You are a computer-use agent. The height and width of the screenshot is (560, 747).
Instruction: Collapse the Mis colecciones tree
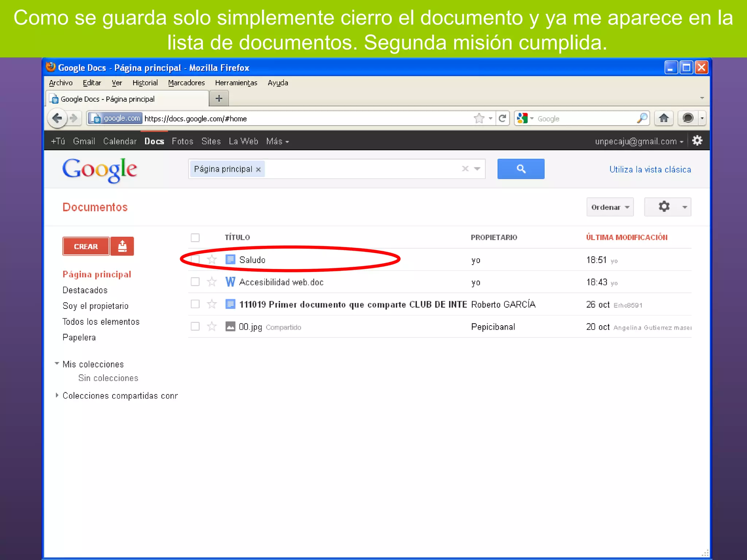tap(57, 363)
